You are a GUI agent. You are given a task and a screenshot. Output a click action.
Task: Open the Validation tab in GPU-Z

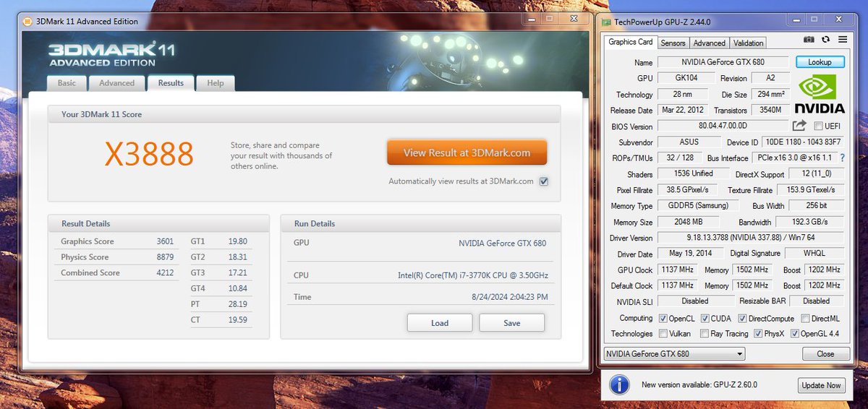pos(748,43)
